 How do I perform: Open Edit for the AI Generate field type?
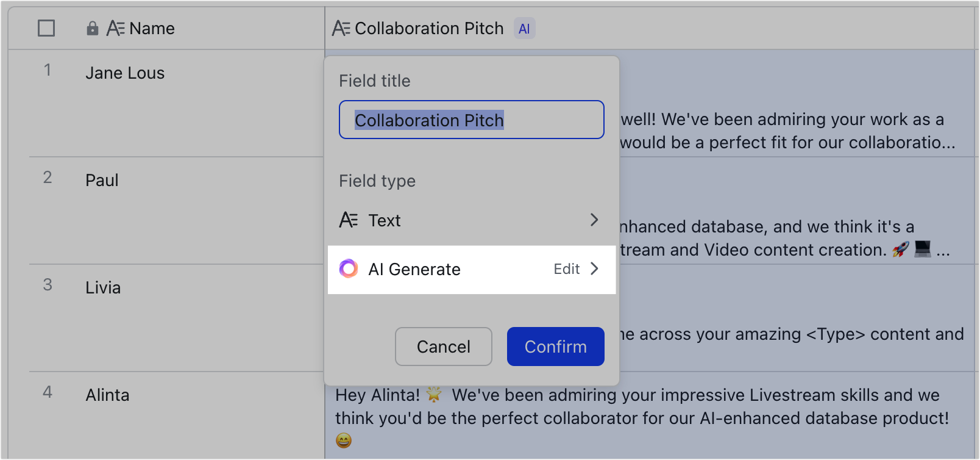(x=567, y=269)
